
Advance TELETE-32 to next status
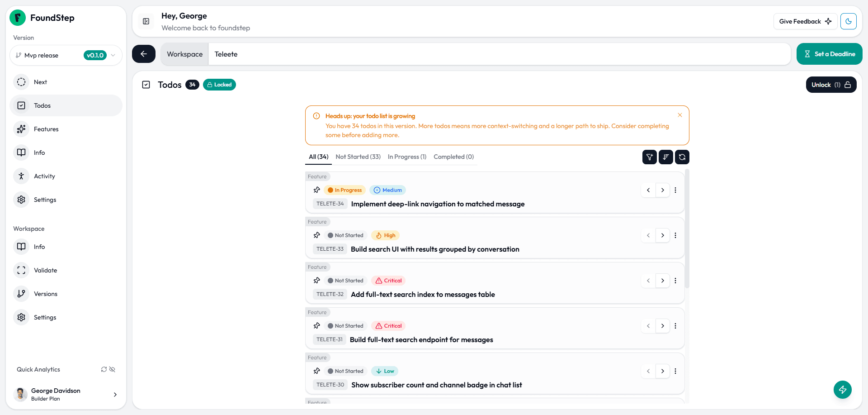coord(663,281)
